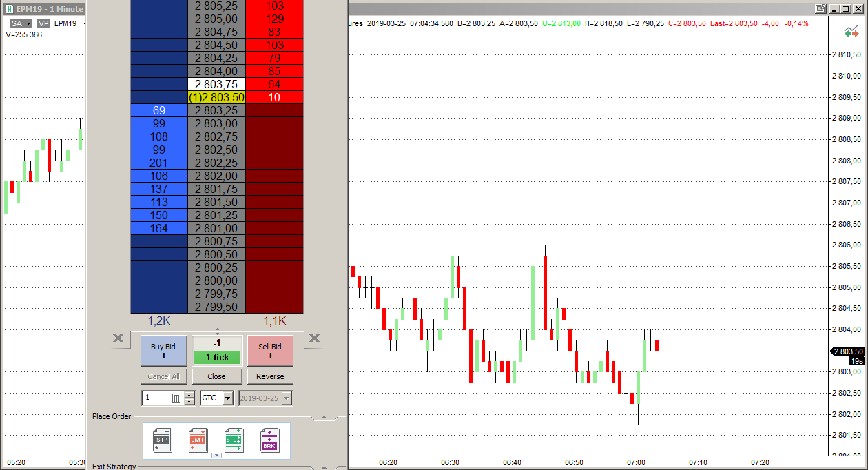This screenshot has width=868, height=470.
Task: Click the ask size 64 cell
Action: click(x=274, y=84)
